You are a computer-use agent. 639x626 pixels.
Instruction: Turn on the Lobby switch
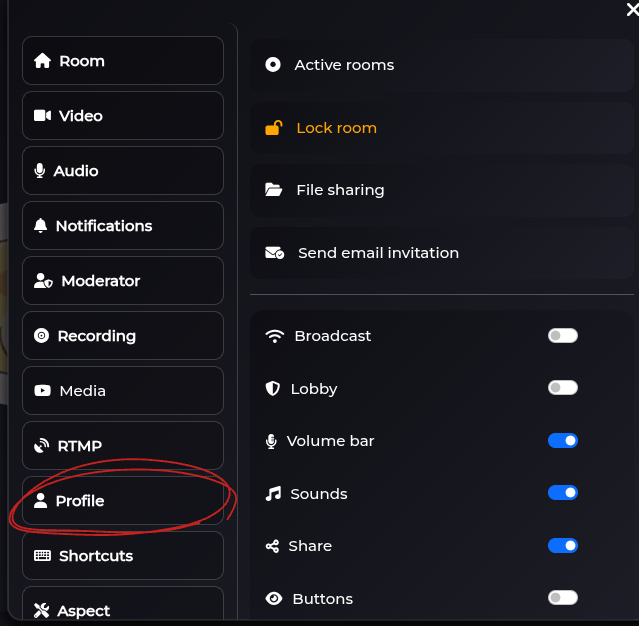[x=563, y=388]
